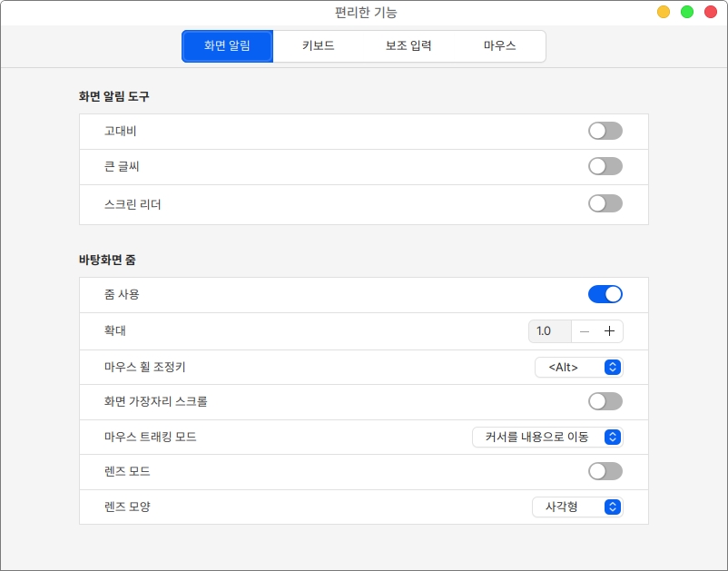Click the green maximize window button
Screen dimensions: 728x571
click(687, 12)
